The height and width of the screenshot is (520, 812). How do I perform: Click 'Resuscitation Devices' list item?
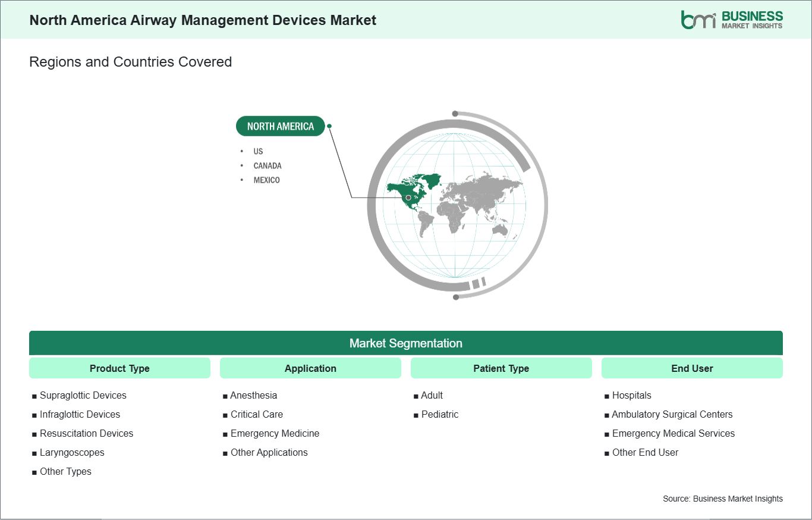[x=83, y=433]
